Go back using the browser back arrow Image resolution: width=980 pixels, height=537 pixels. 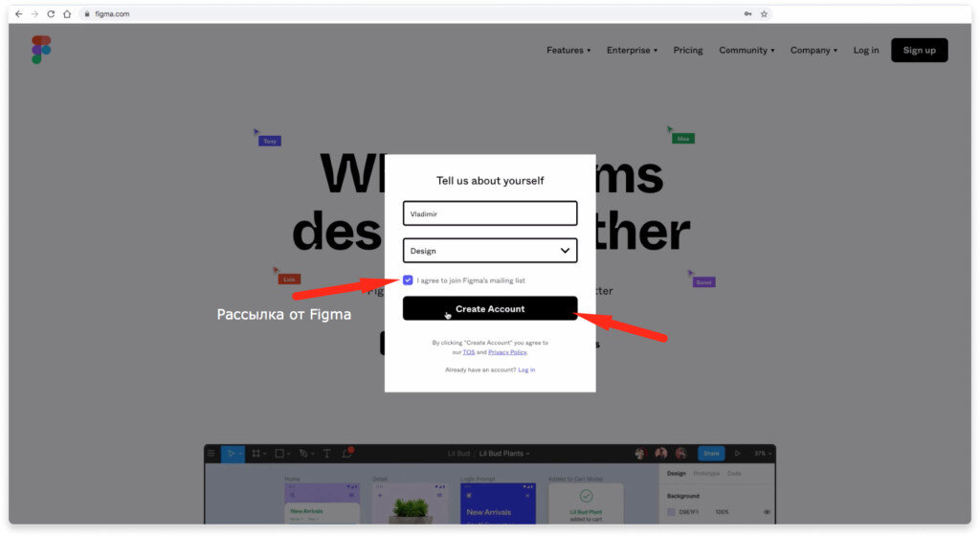coord(19,13)
